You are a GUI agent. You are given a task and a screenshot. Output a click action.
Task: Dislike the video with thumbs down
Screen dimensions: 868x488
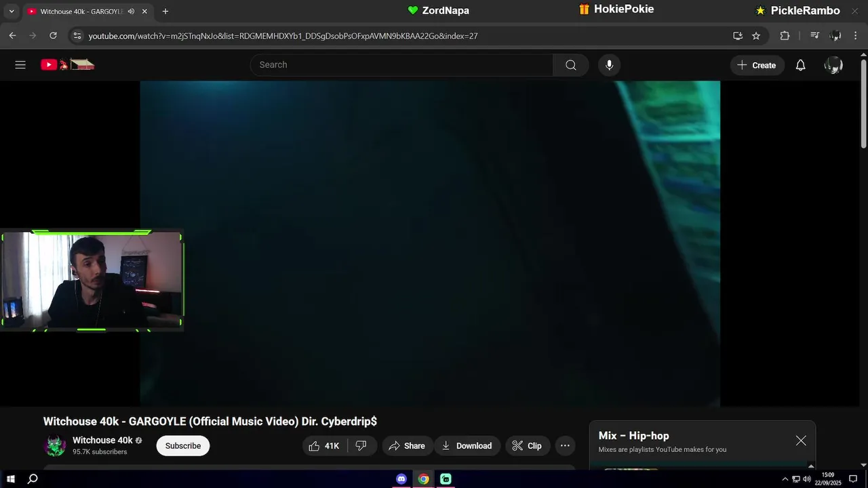pos(361,446)
